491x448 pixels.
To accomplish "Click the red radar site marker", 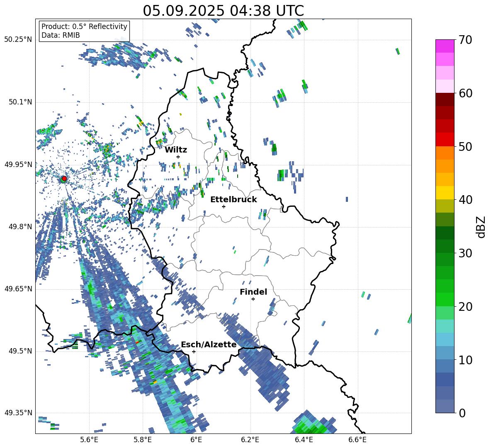I will [64, 178].
